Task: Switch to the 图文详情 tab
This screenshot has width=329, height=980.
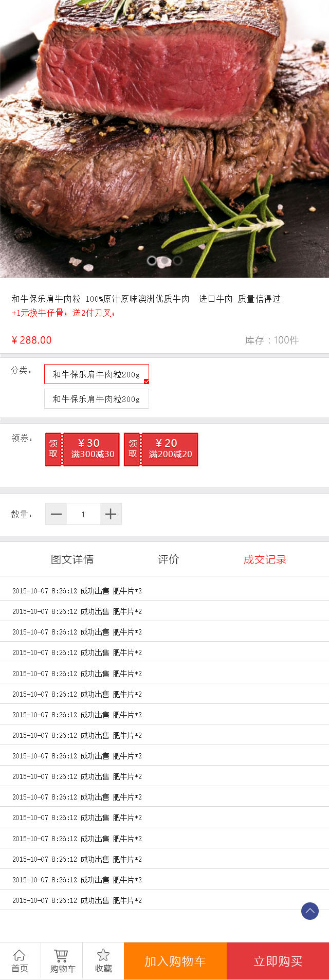Action: [x=72, y=559]
